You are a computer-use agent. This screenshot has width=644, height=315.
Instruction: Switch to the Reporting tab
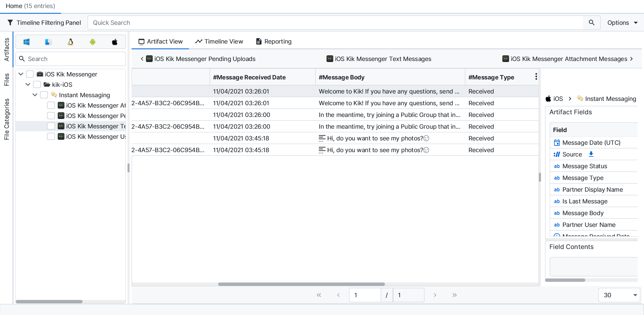pyautogui.click(x=274, y=41)
